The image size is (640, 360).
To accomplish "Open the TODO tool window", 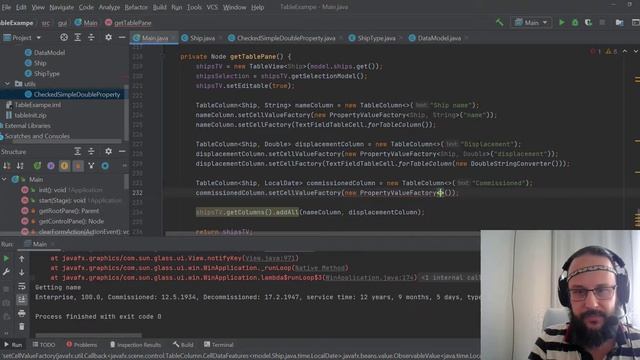I will (x=44, y=344).
